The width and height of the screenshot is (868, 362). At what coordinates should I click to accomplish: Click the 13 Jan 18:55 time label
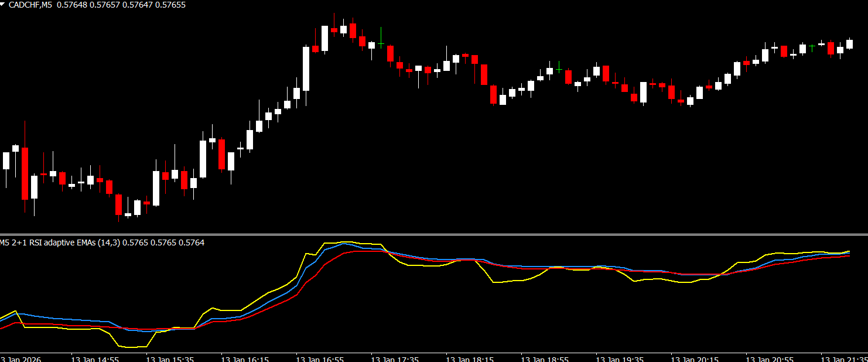[x=545, y=357]
